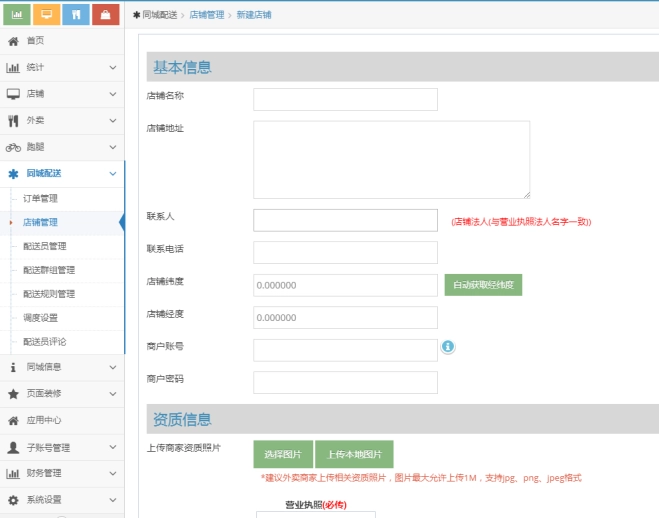Expand the 统计 sidebar menu
This screenshot has height=518, width=659.
pyautogui.click(x=62, y=67)
